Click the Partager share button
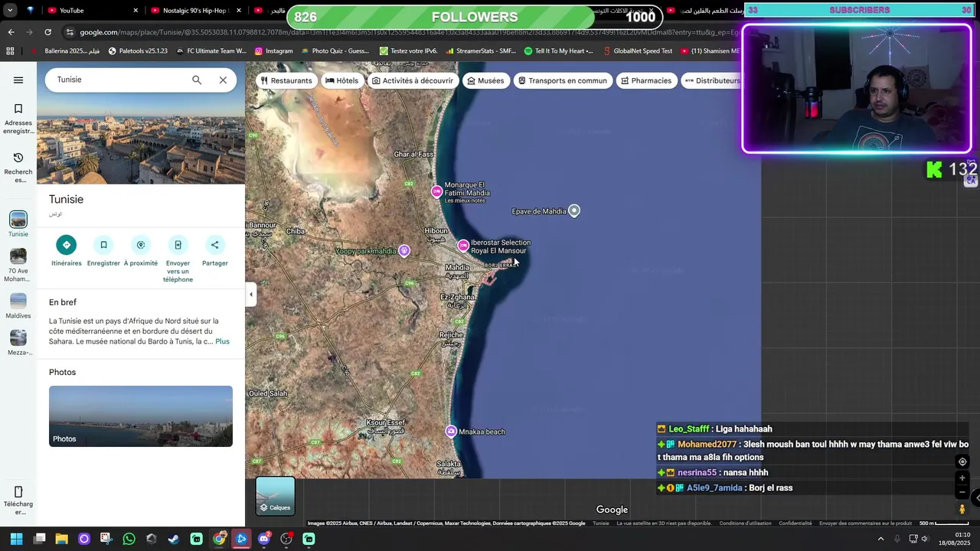This screenshot has height=551, width=980. click(215, 251)
